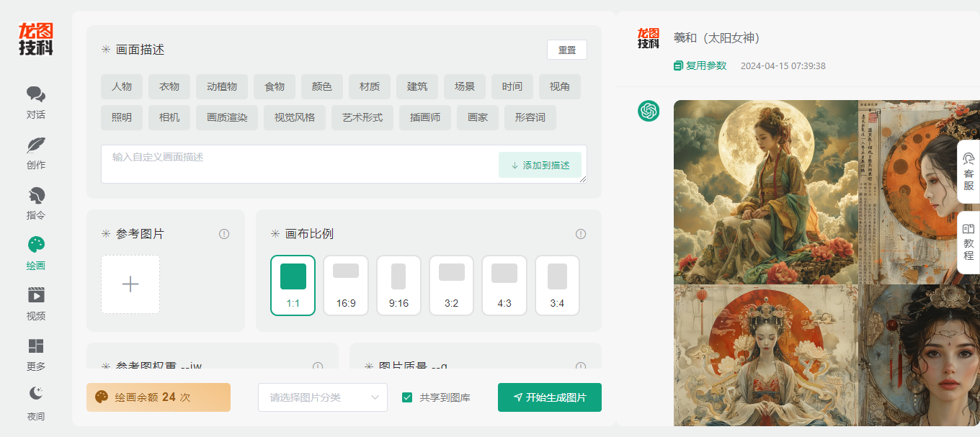
Task: Click the 重置 reset button
Action: pyautogui.click(x=567, y=50)
